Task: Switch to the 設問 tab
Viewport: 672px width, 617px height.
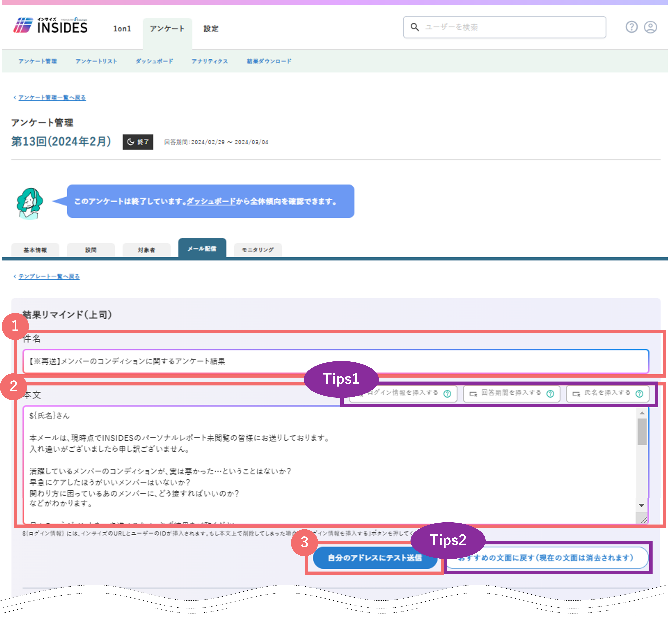Action: [91, 250]
